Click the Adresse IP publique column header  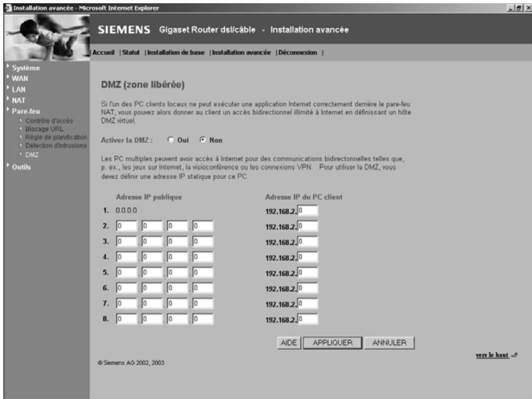[x=149, y=197]
